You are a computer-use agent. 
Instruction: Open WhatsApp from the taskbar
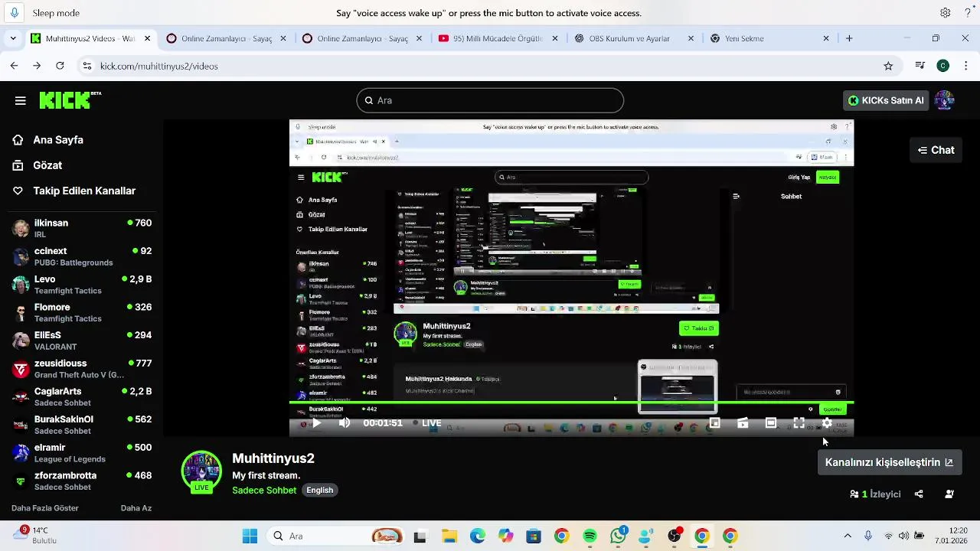[618, 536]
